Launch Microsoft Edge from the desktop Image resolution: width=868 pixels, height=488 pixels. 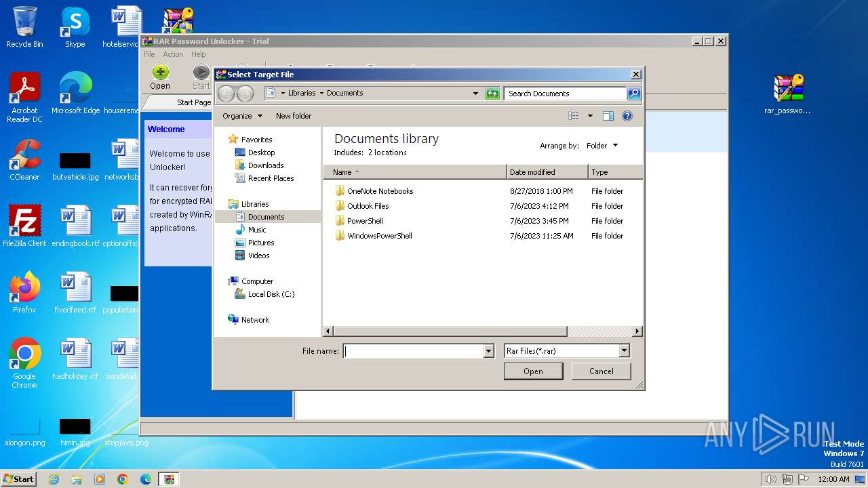coord(75,94)
